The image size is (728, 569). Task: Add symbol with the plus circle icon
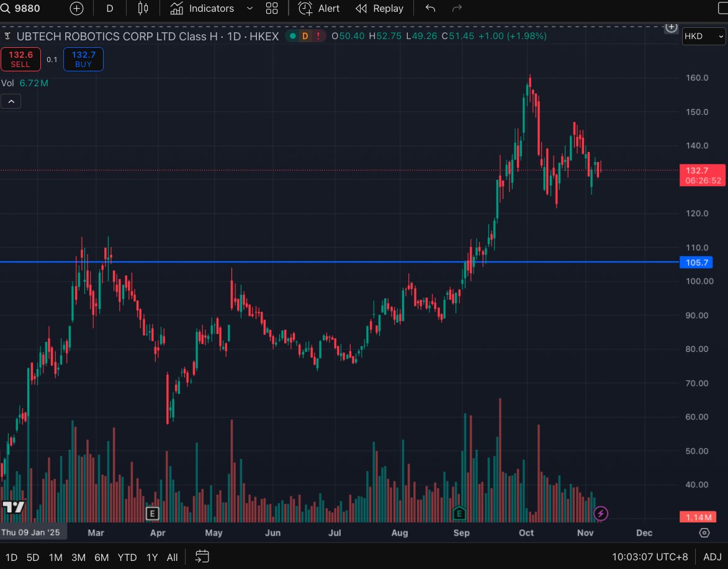[x=76, y=8]
